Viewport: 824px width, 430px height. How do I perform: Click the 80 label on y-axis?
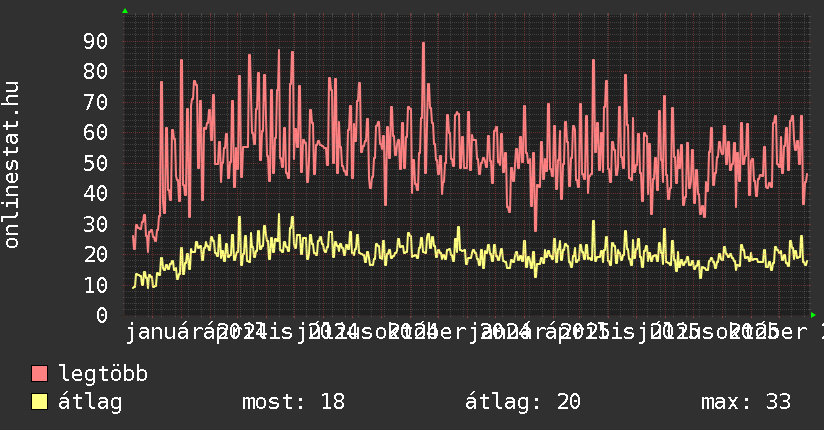coord(95,71)
